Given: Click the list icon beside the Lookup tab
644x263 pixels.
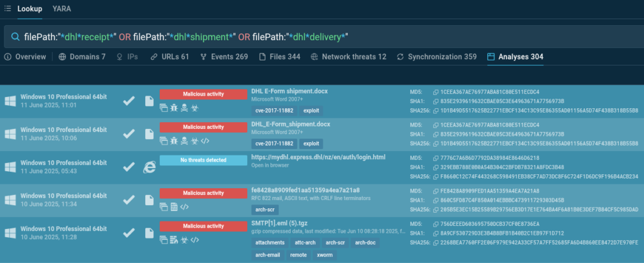Looking at the screenshot, I should 7,8.
